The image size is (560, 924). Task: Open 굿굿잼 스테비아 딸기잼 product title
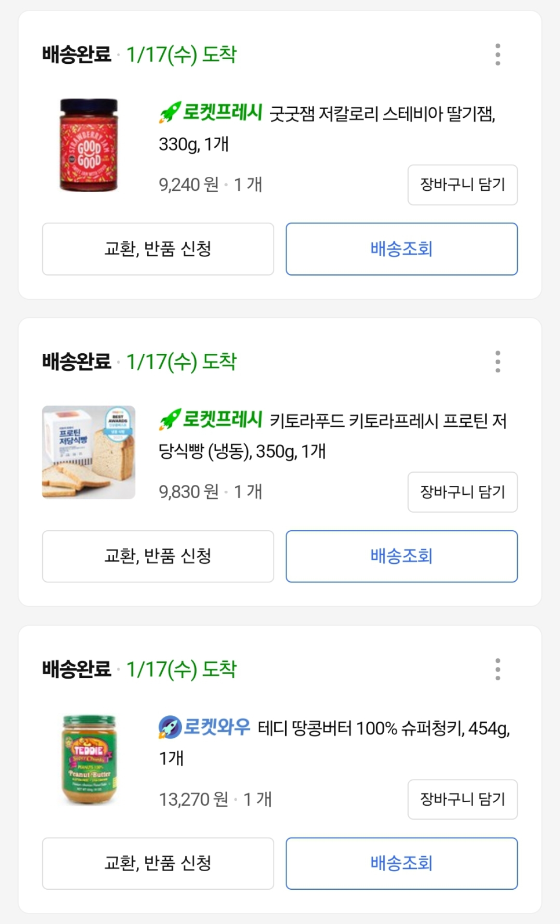click(383, 114)
